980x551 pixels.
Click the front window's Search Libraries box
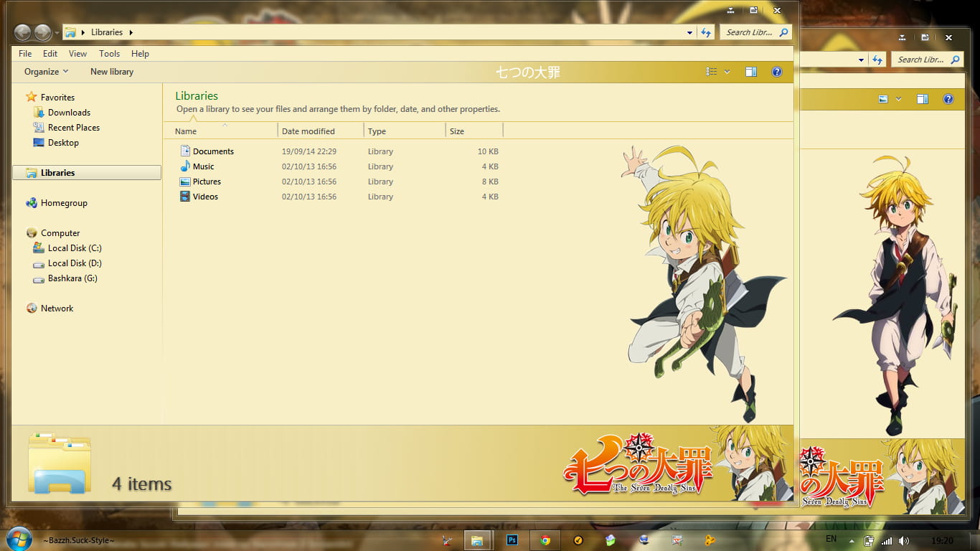click(748, 32)
